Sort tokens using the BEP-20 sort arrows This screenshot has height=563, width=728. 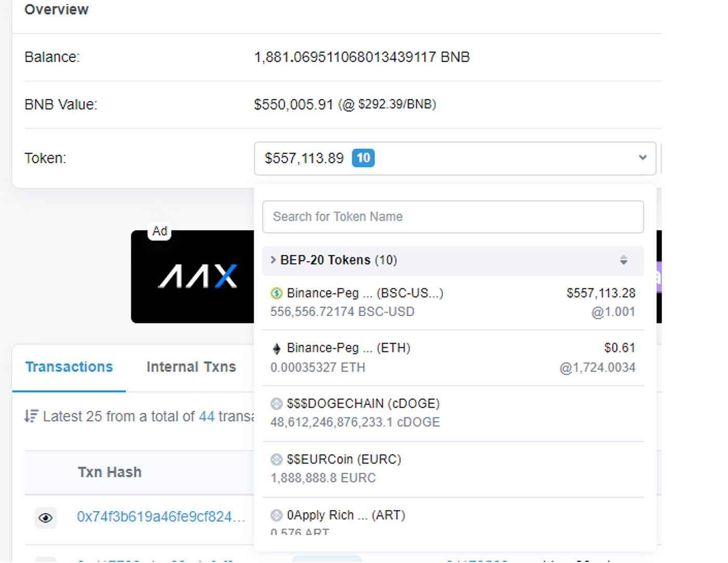[623, 260]
